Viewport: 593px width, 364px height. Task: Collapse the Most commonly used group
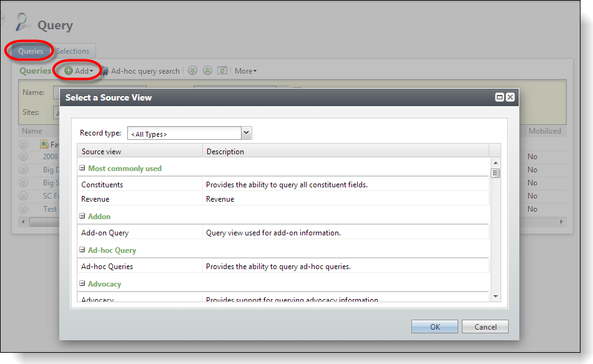click(x=82, y=169)
